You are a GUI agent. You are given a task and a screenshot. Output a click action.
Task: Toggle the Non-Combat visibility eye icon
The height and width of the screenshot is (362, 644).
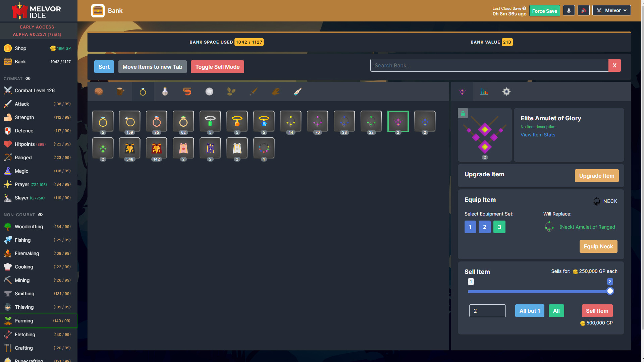pos(41,215)
